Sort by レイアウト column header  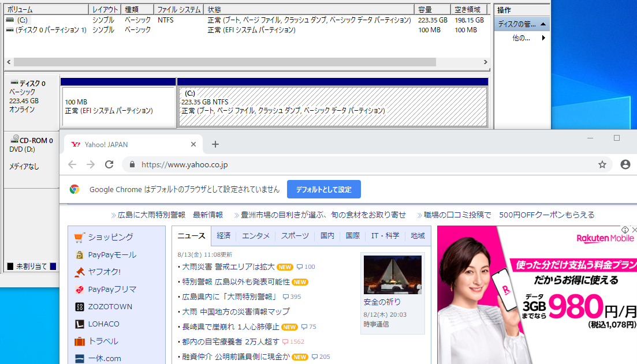105,9
